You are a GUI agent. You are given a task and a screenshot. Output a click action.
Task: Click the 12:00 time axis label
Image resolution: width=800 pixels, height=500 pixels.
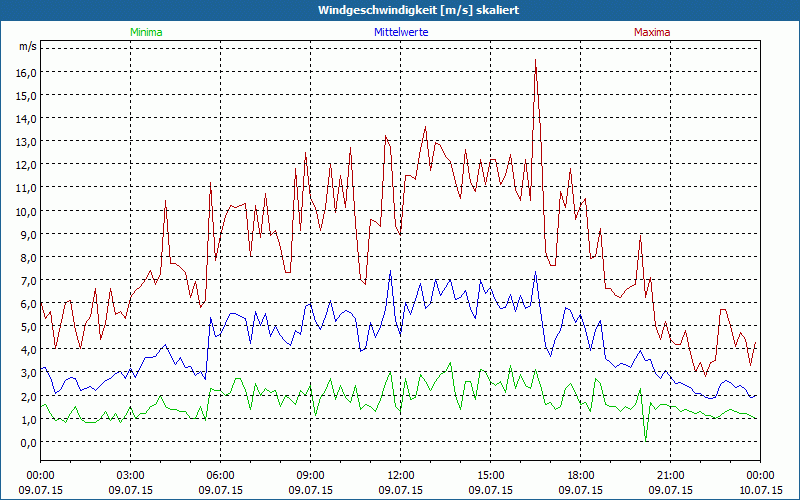coord(401,476)
